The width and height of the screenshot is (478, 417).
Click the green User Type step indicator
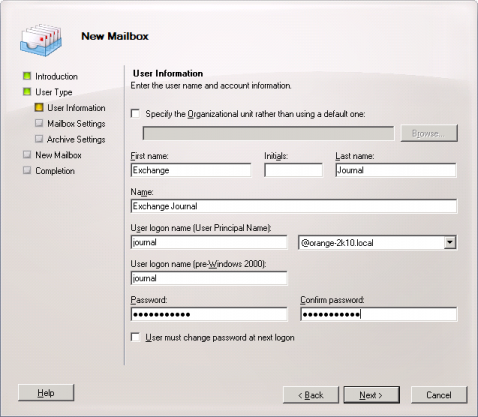coord(27,92)
